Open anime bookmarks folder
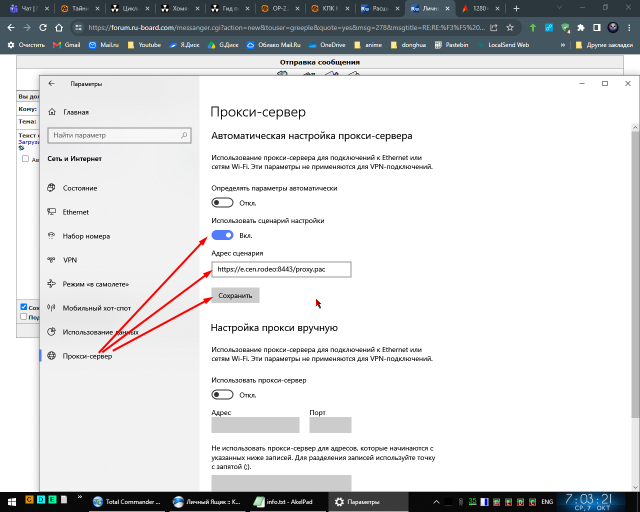 [x=368, y=45]
